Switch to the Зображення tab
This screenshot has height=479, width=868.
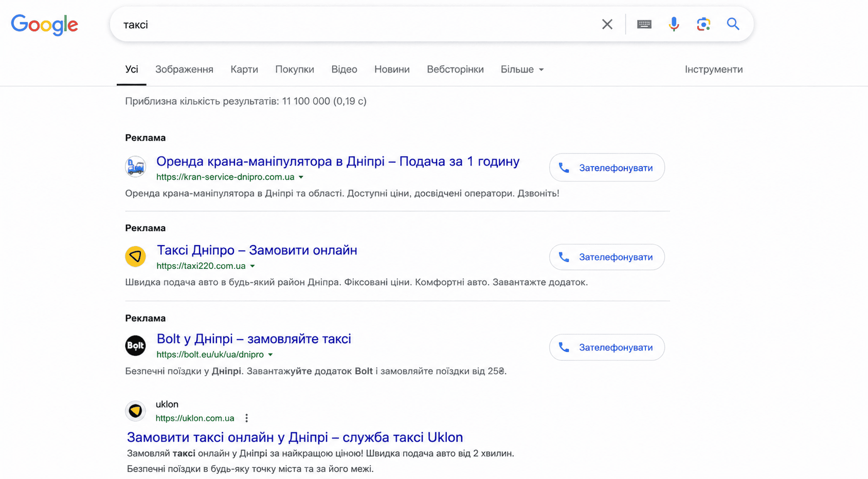(184, 69)
